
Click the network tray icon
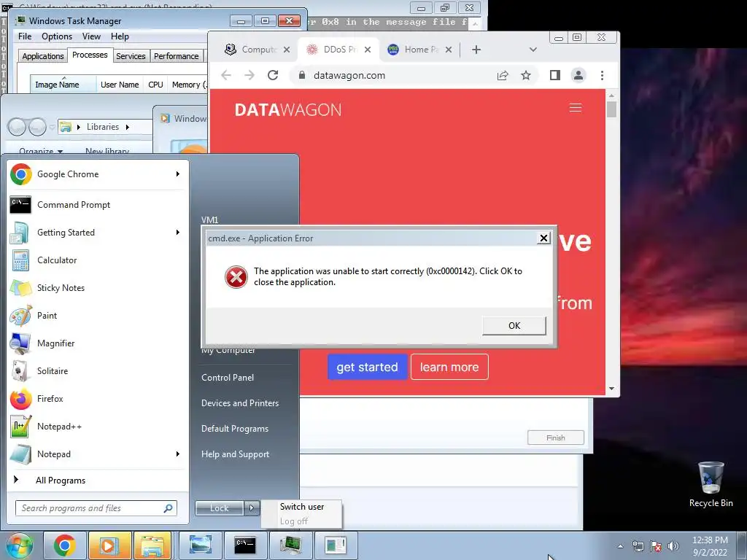(638, 546)
